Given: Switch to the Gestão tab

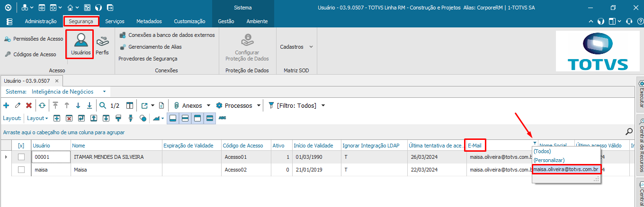Looking at the screenshot, I should click(226, 21).
